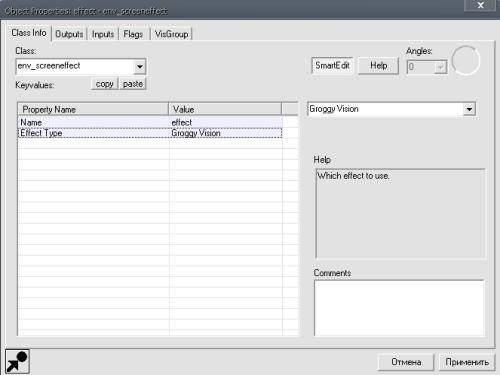Click the Help button
The width and height of the screenshot is (500, 375).
[x=378, y=65]
